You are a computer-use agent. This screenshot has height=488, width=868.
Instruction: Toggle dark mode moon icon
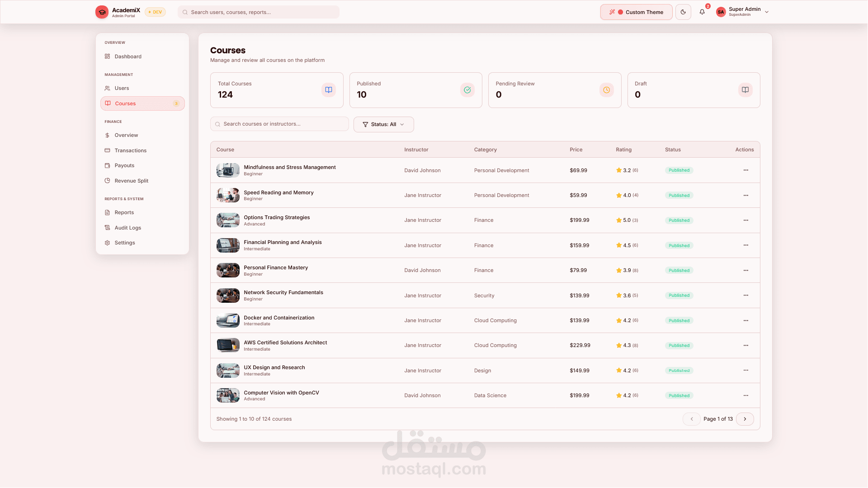point(683,12)
